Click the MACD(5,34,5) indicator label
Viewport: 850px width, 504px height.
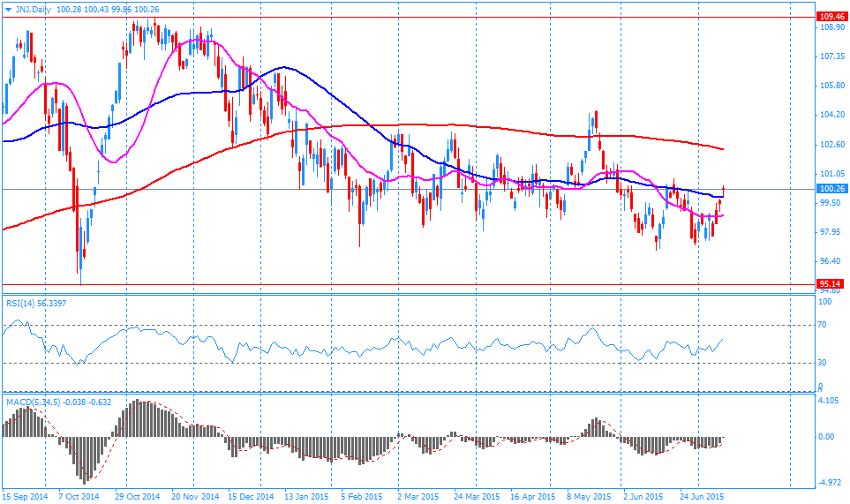[59, 402]
